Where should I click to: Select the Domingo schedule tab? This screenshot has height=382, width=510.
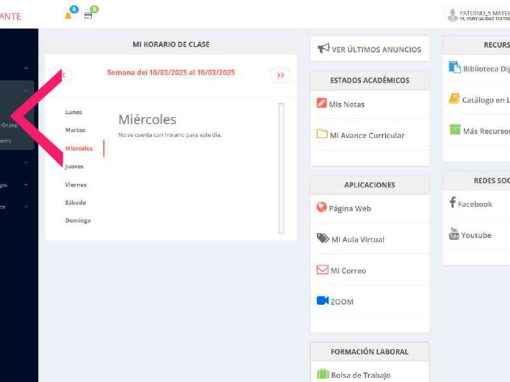78,221
